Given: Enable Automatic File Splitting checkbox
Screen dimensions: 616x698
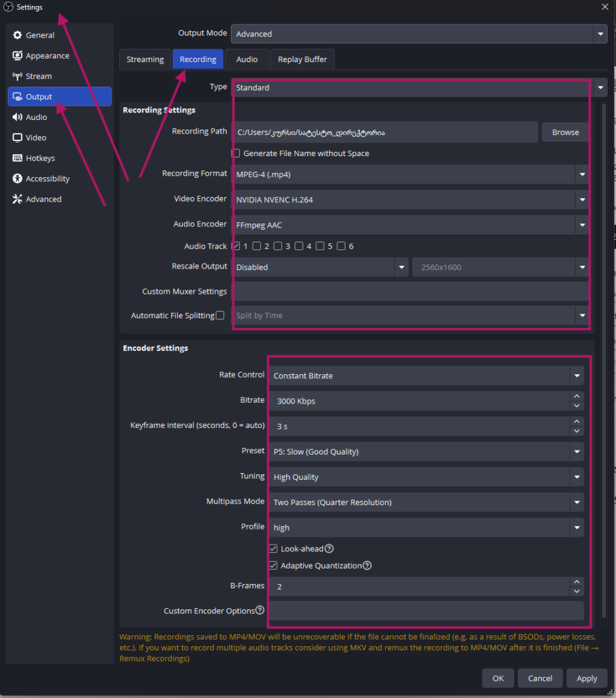Looking at the screenshot, I should 220,316.
